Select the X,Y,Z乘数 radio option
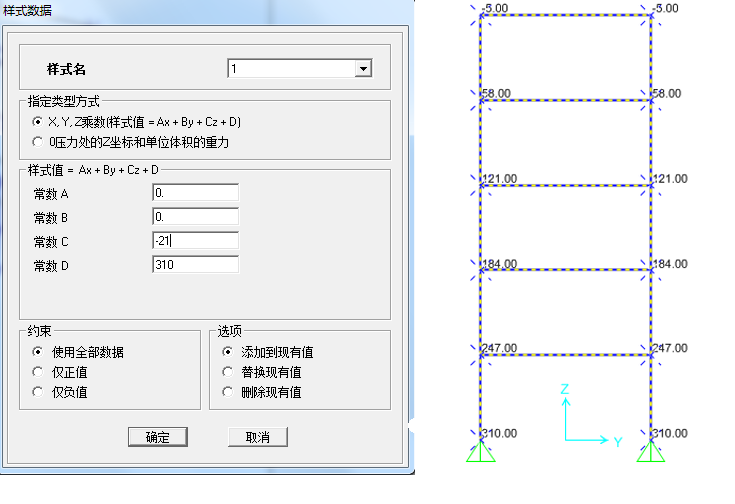The width and height of the screenshot is (735, 504). (38, 121)
